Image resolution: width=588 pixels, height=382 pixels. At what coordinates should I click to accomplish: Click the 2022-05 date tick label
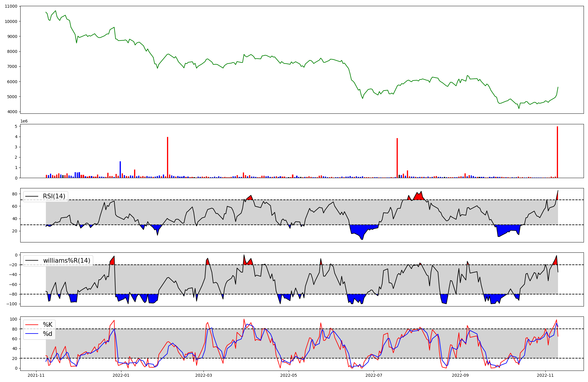click(x=289, y=375)
